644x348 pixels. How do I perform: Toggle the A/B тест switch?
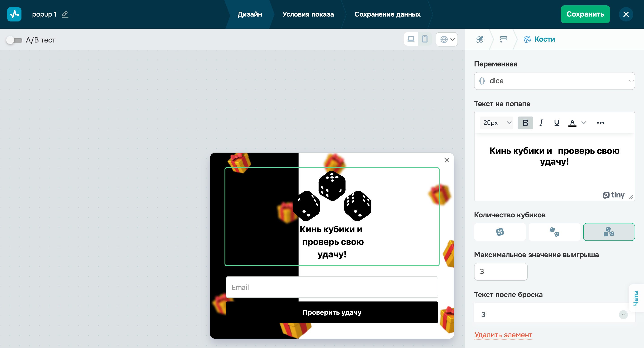coord(14,40)
